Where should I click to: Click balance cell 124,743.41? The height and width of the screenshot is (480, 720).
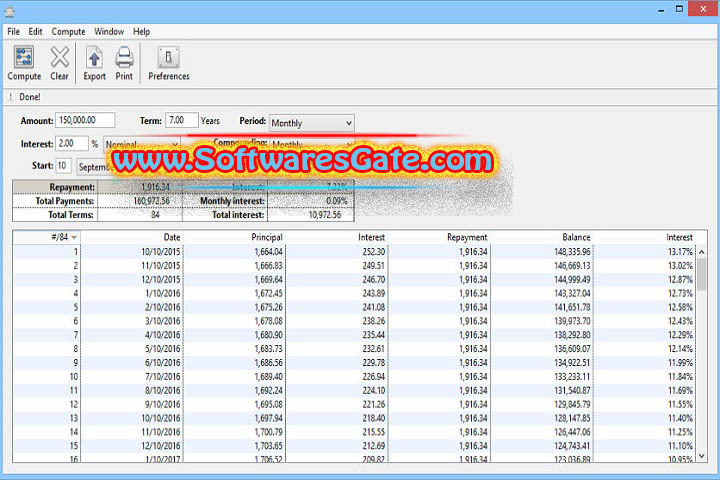click(572, 446)
